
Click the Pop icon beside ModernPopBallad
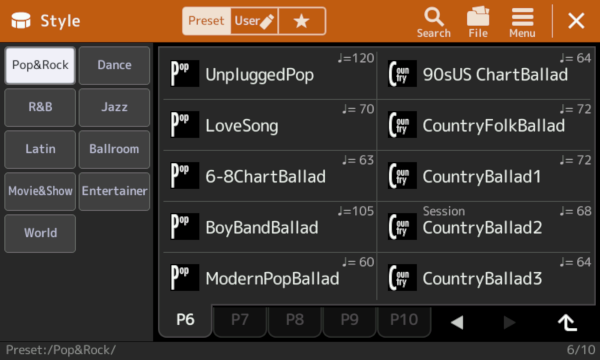184,277
